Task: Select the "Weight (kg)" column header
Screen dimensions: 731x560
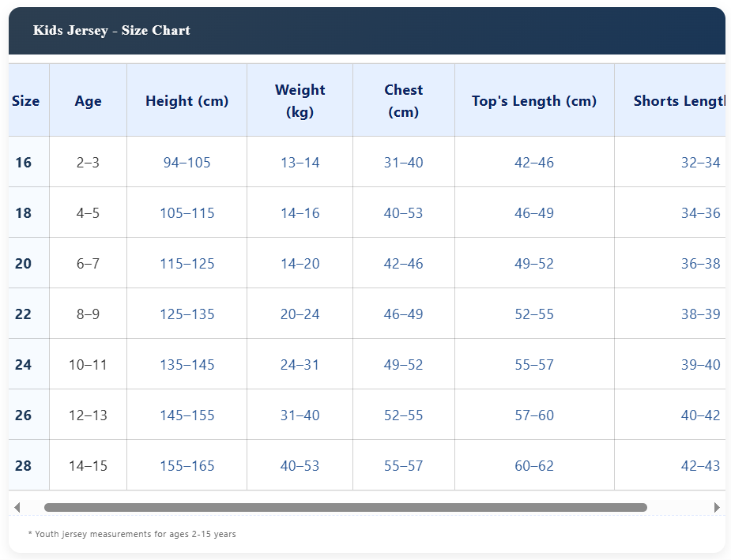Action: tap(300, 101)
